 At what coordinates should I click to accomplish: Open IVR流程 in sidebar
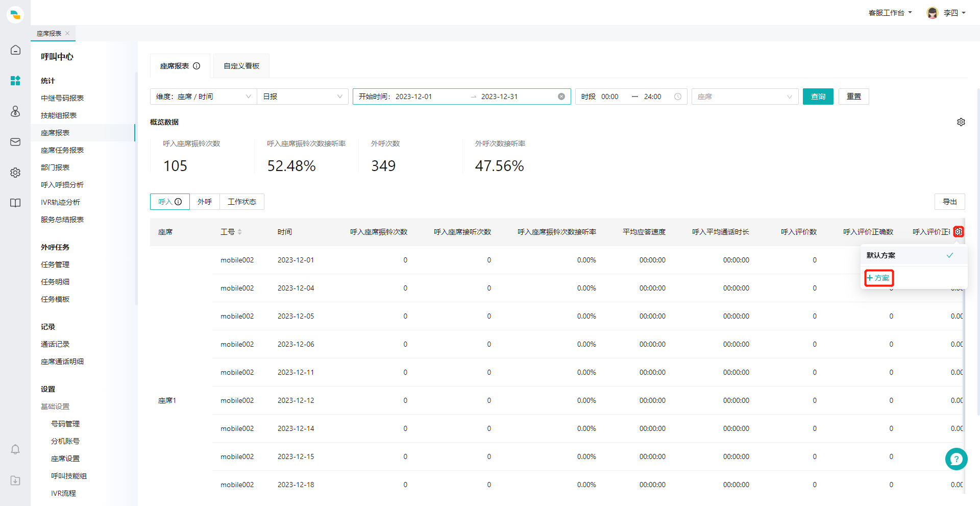[63, 493]
